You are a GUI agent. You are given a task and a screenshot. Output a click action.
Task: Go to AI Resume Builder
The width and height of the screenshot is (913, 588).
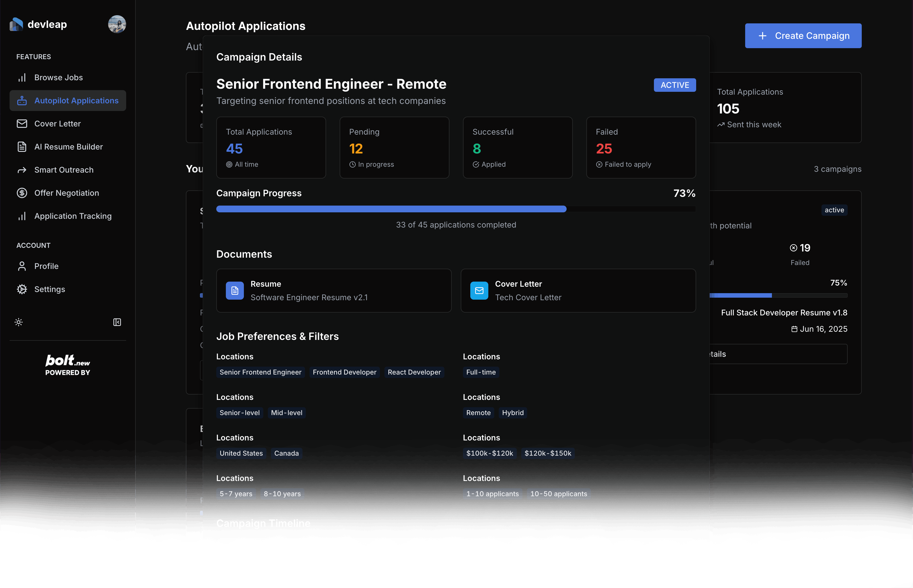point(68,147)
